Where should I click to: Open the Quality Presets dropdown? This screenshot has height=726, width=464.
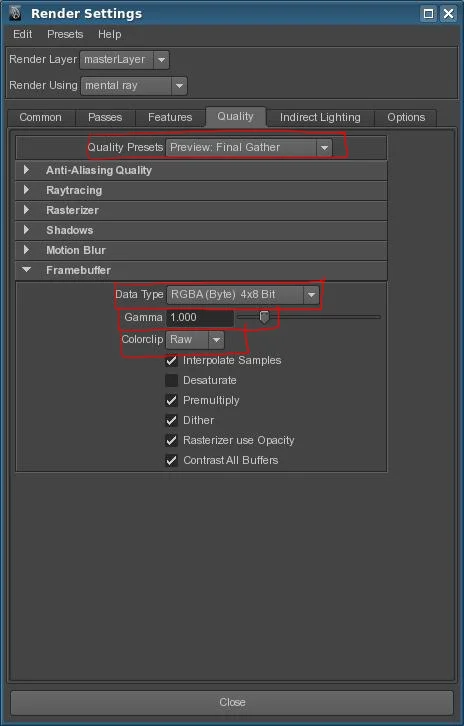click(x=249, y=147)
